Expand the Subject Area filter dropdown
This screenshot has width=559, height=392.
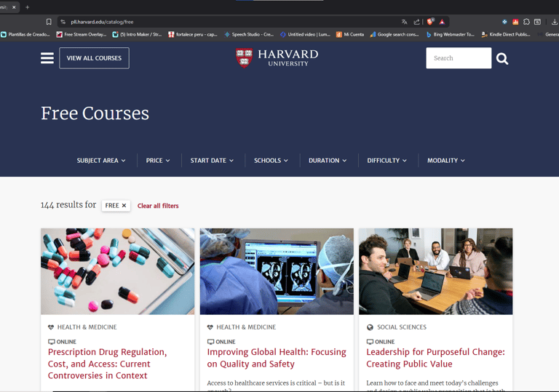(101, 160)
